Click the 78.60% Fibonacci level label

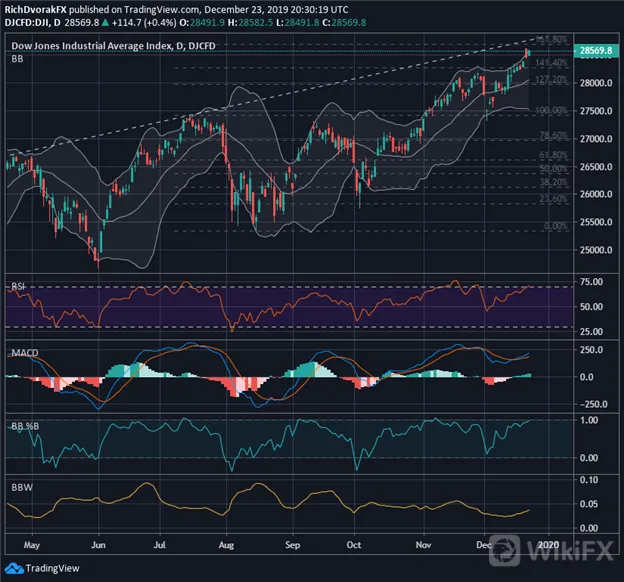[554, 135]
